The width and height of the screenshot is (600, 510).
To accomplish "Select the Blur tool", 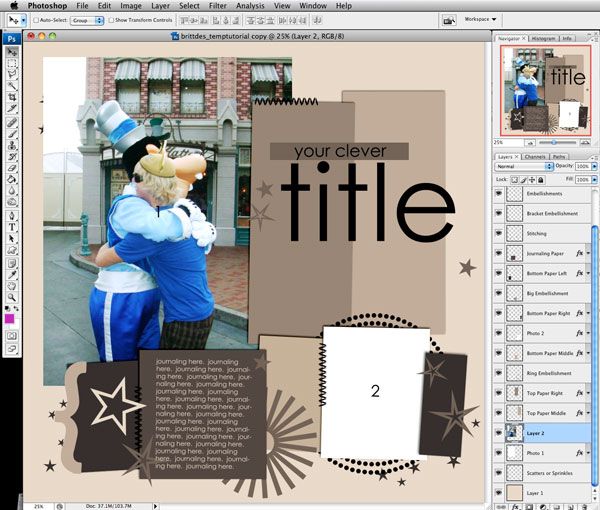I will click(12, 191).
